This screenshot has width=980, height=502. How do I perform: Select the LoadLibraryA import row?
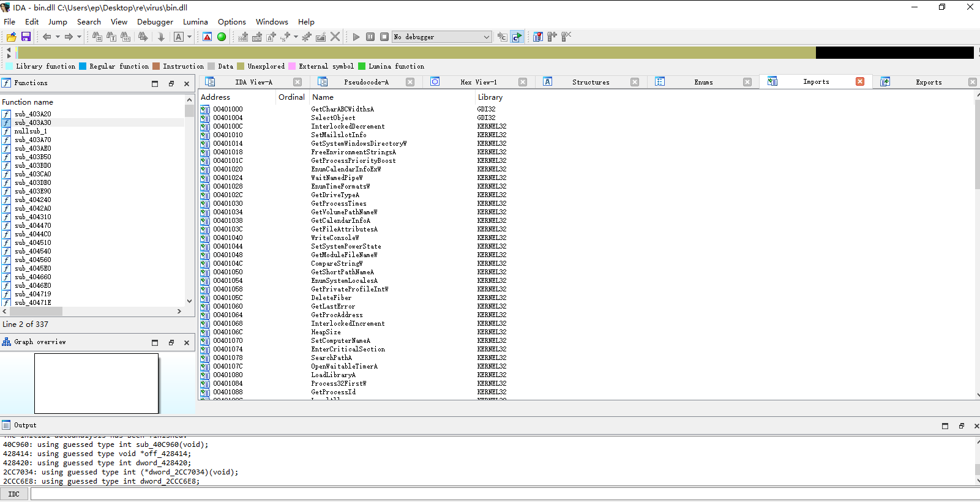[586, 375]
